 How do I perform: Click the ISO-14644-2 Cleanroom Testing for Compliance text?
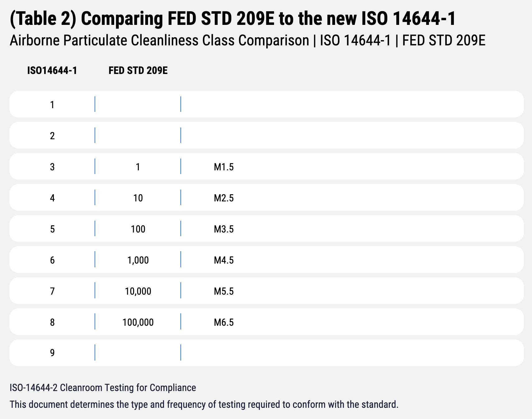[103, 388]
